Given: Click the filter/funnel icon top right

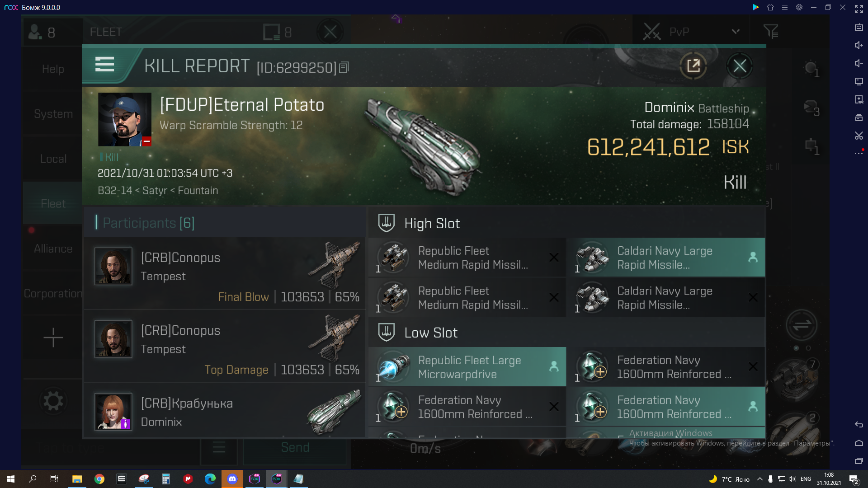Looking at the screenshot, I should click(x=771, y=32).
